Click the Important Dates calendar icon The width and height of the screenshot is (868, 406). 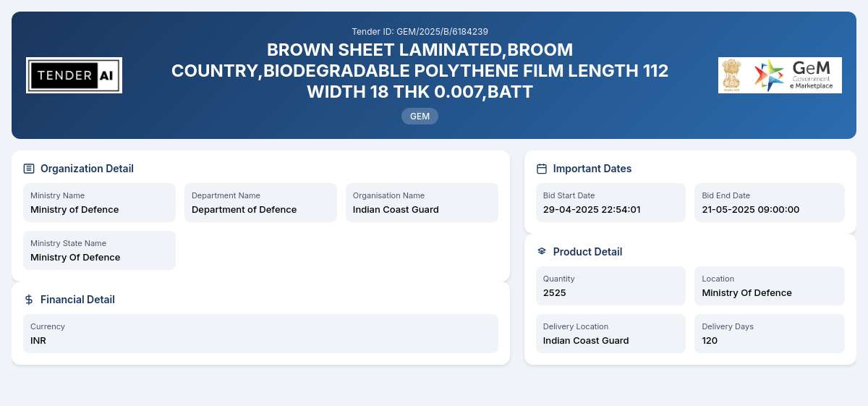click(x=542, y=169)
